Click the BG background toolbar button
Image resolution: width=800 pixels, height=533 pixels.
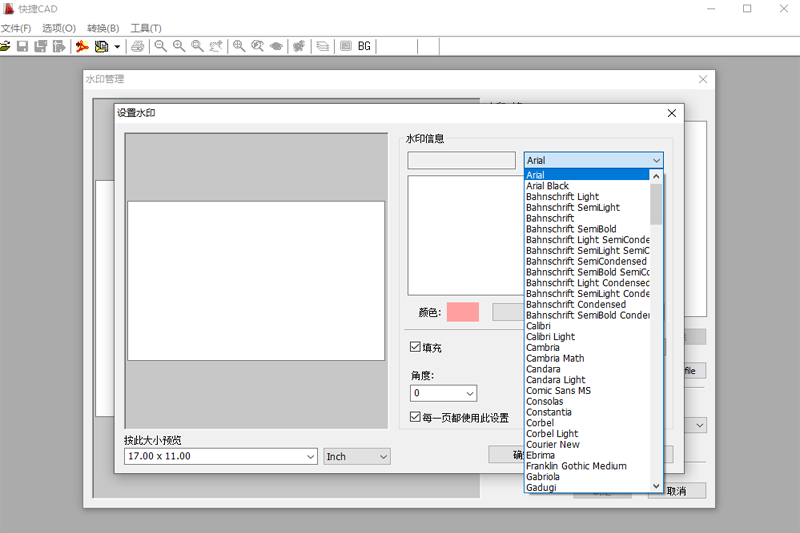364,46
